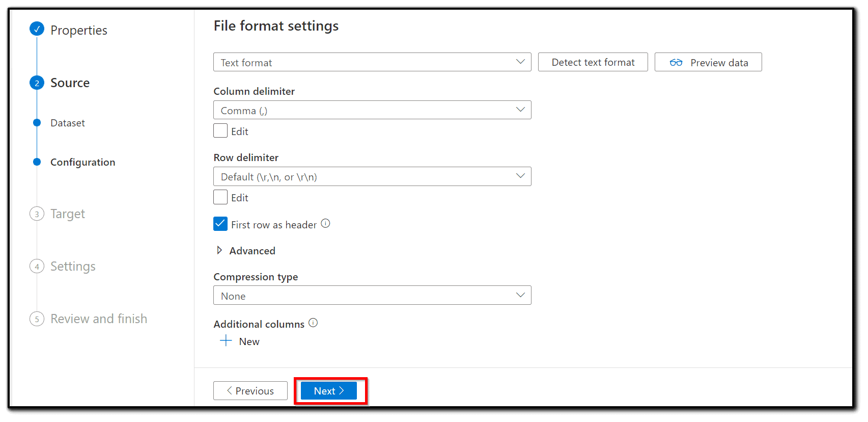Image resolution: width=868 pixels, height=422 pixels.
Task: Click the plus icon to add a new additional column
Action: pyautogui.click(x=225, y=340)
